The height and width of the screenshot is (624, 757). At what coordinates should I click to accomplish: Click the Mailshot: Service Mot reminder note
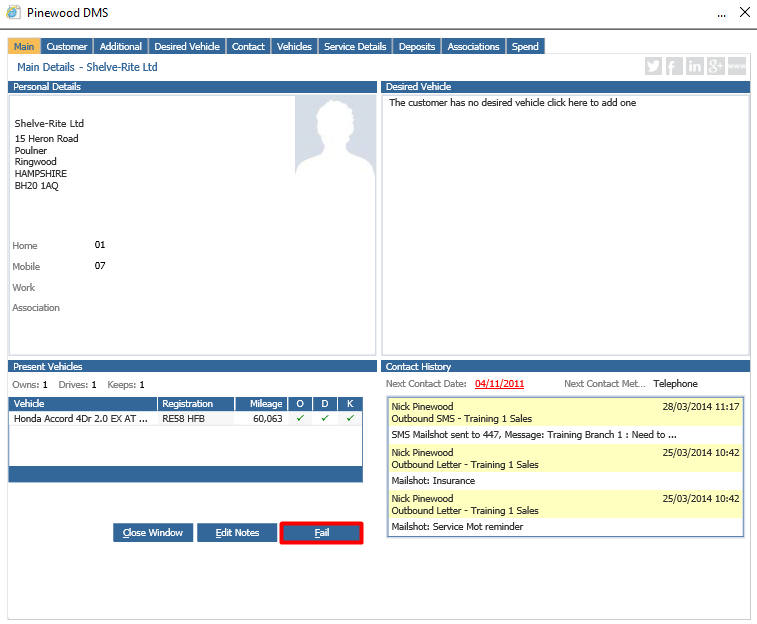pyautogui.click(x=457, y=526)
